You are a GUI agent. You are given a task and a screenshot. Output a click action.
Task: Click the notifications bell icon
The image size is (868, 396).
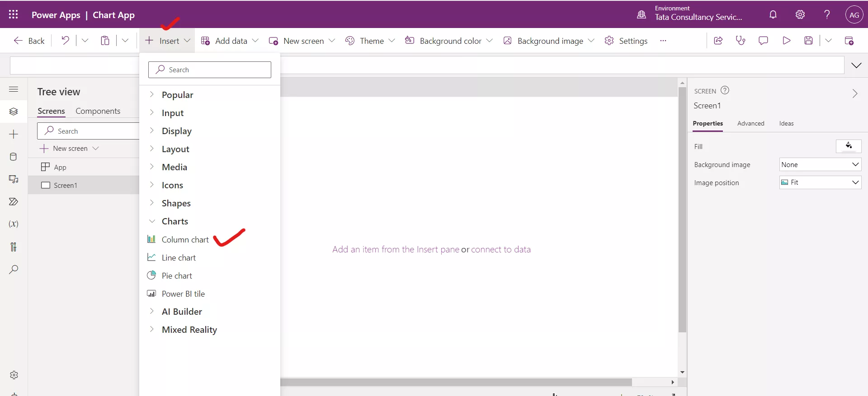pos(773,14)
